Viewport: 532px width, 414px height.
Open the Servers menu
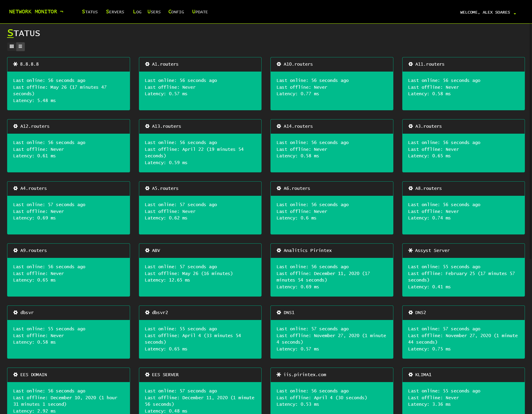pos(115,12)
